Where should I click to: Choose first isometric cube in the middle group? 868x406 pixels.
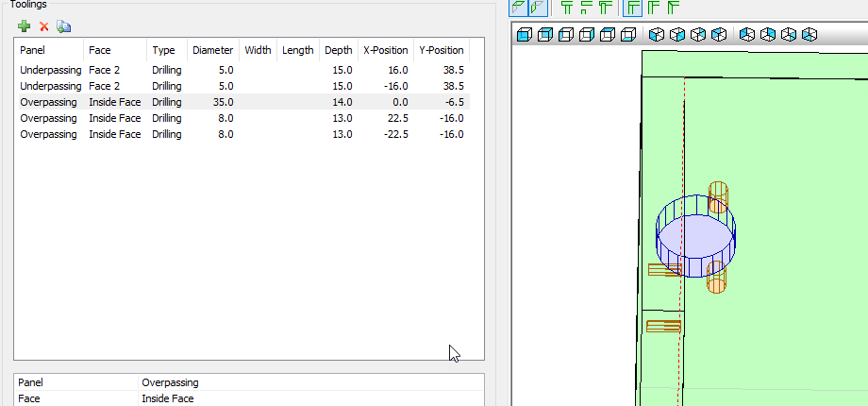[x=657, y=35]
